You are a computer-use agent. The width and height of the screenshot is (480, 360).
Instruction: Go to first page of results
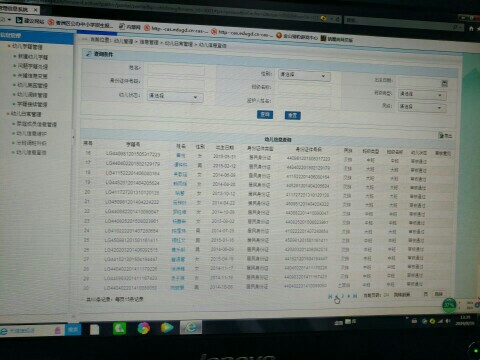click(x=330, y=296)
